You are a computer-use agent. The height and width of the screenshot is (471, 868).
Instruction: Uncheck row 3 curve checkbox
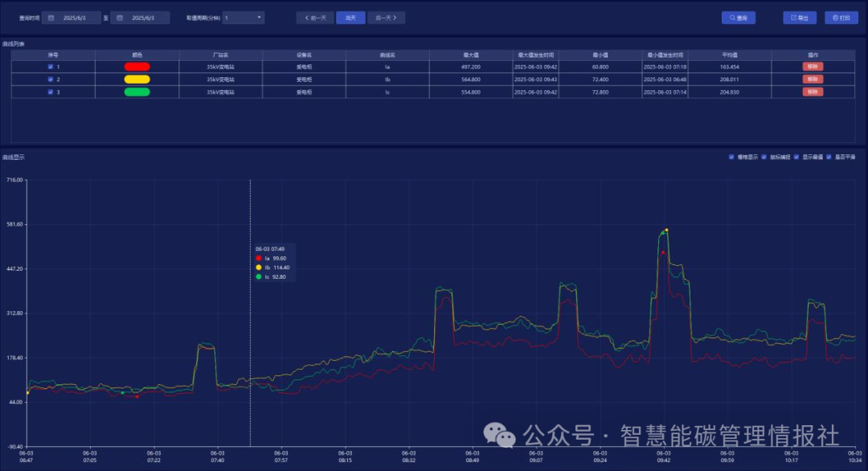pos(51,92)
